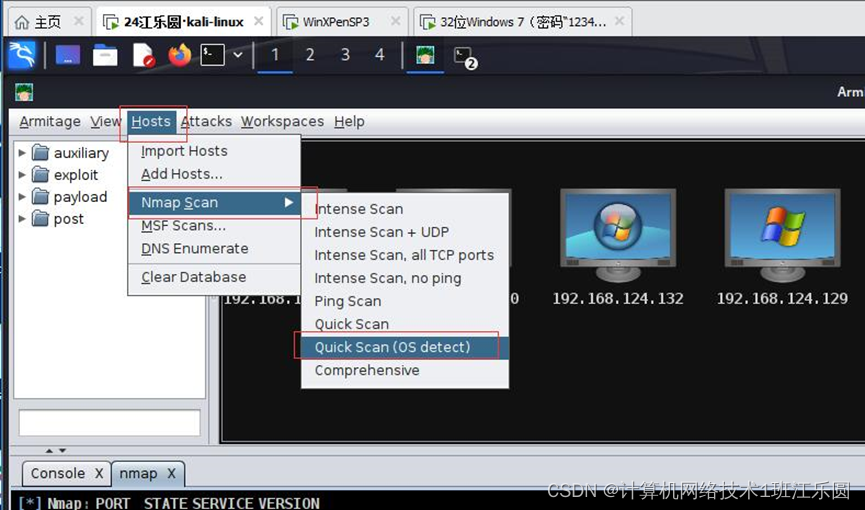Switch to workspace 1
The height and width of the screenshot is (510, 865).
click(x=275, y=55)
